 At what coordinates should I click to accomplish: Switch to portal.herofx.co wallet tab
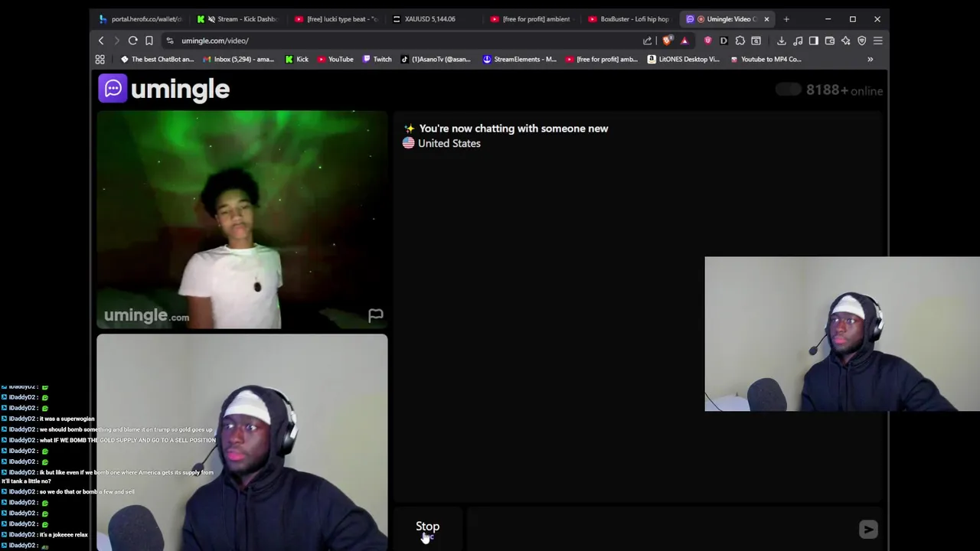140,19
